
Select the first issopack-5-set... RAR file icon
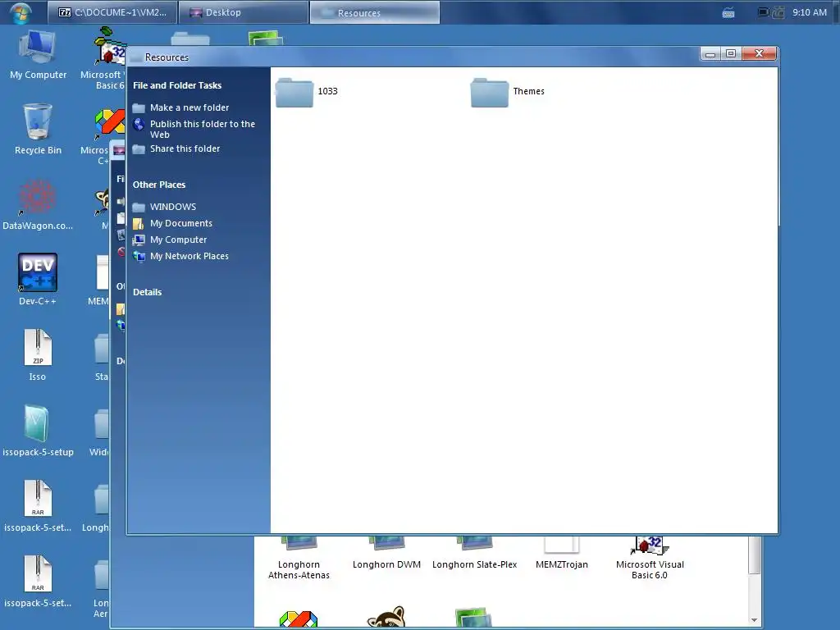38,505
